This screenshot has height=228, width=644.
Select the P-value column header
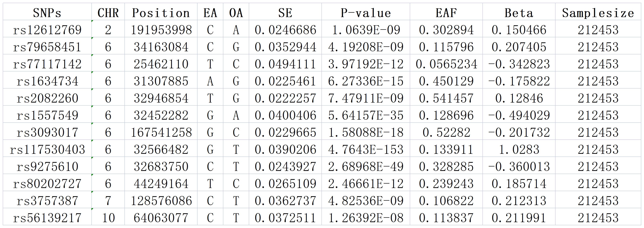click(x=365, y=13)
